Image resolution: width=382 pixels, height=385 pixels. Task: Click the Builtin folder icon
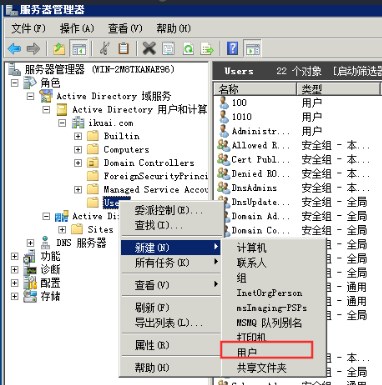[x=93, y=136]
